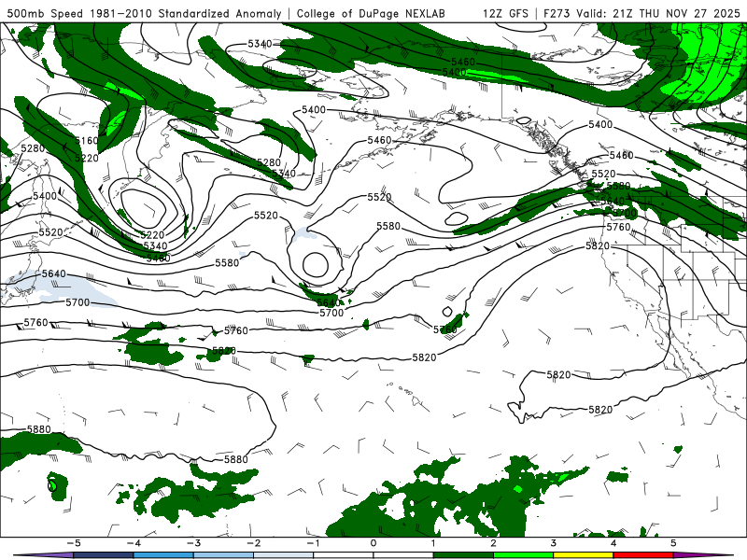Pick the red 4 to 5 segment
The width and height of the screenshot is (747, 560).
[x=643, y=555]
